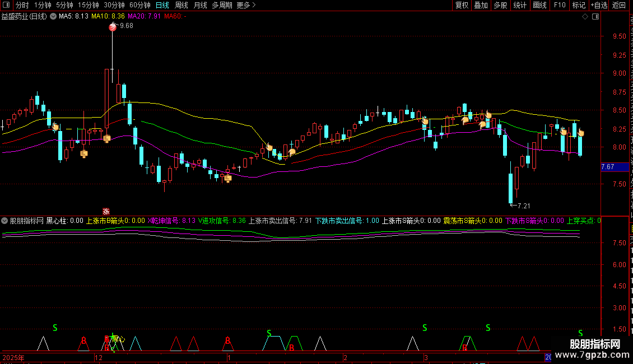Expand the 股朋指标网 indicator dropdown arrow

(x=4, y=221)
